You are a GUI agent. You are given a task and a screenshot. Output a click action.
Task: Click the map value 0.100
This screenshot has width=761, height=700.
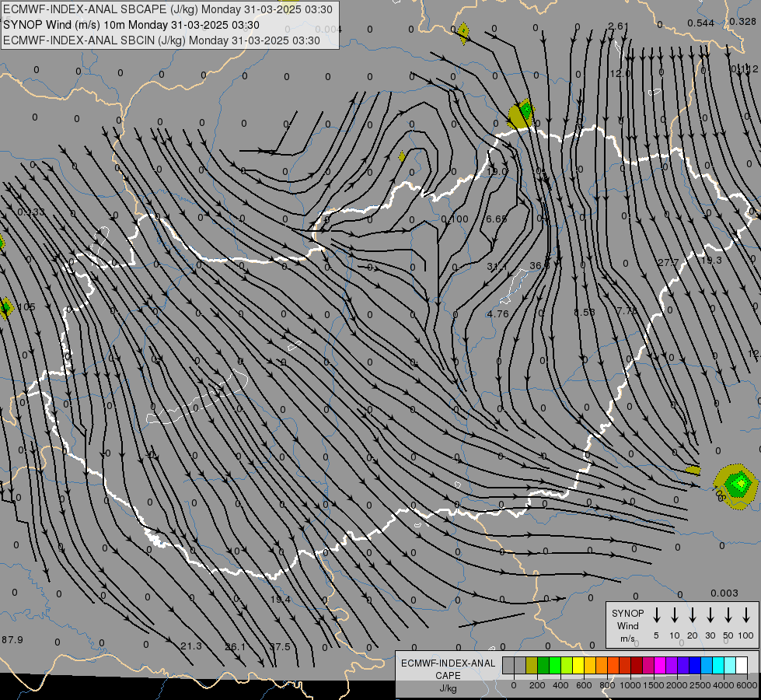tap(455, 219)
